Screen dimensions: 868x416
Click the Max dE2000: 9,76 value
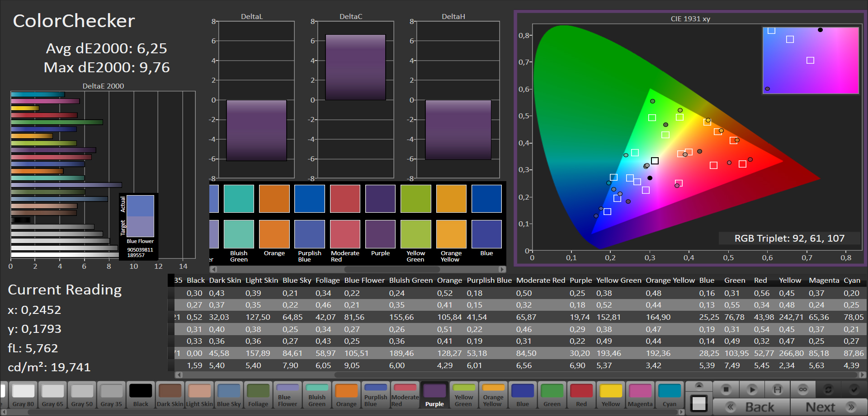pos(107,67)
